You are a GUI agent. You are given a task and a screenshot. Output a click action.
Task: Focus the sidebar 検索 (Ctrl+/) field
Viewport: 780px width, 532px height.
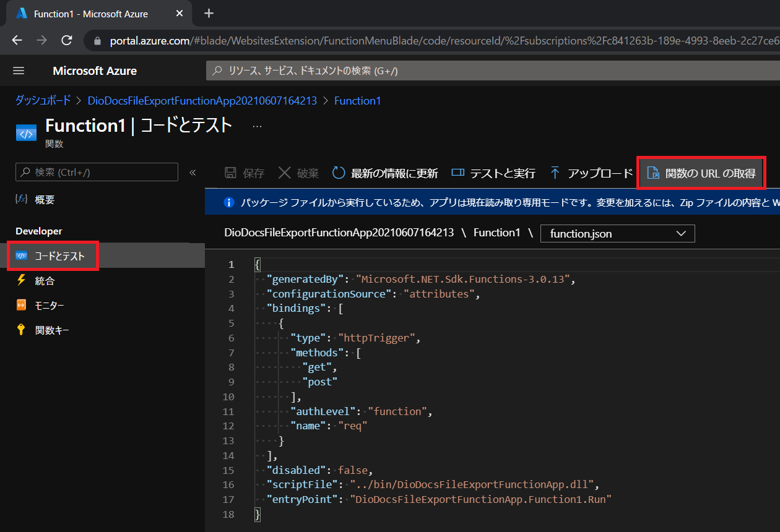pyautogui.click(x=97, y=172)
